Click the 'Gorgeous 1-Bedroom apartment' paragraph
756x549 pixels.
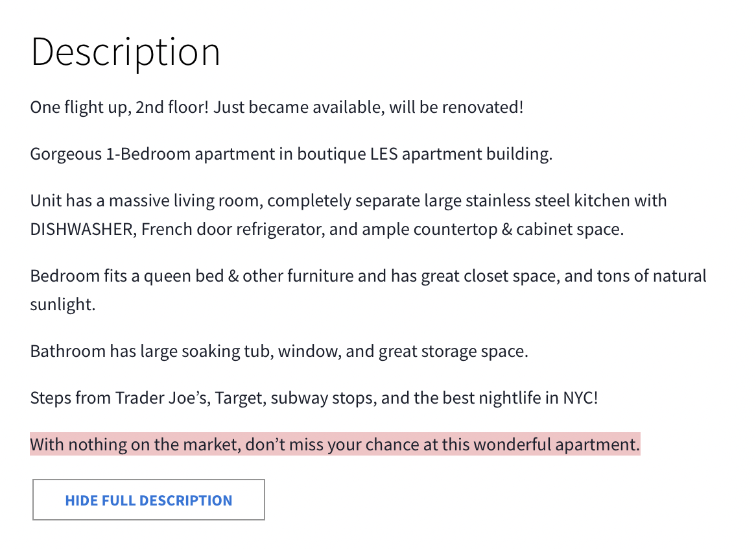(291, 154)
